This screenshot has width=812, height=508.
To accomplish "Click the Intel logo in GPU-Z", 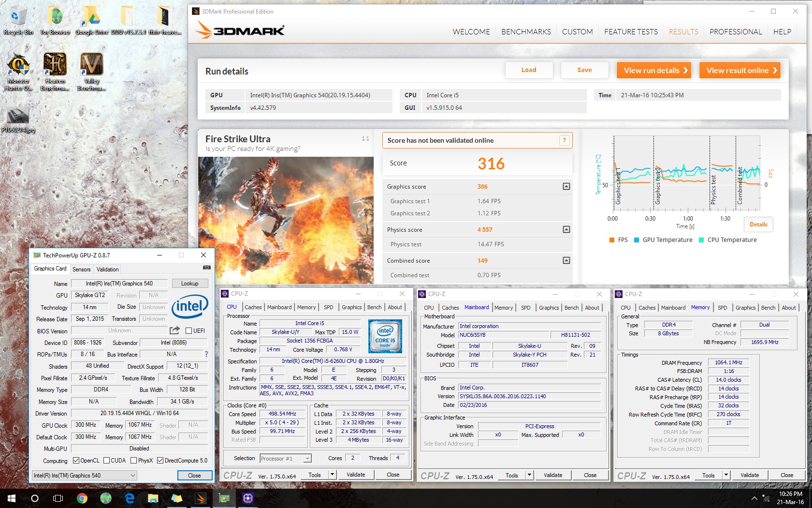I will [190, 306].
